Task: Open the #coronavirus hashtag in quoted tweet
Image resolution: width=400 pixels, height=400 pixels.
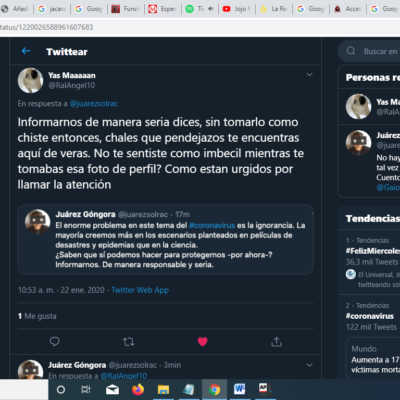Action: pos(212,225)
